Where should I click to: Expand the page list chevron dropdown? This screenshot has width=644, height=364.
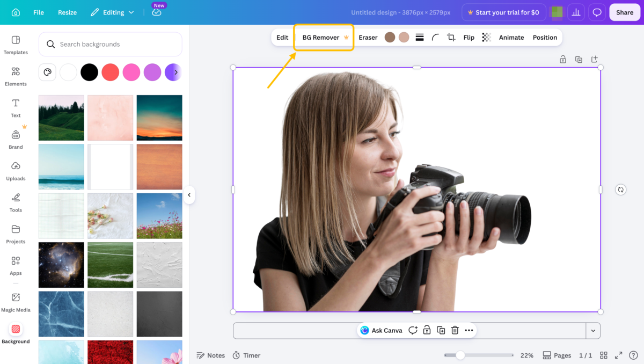(x=593, y=331)
